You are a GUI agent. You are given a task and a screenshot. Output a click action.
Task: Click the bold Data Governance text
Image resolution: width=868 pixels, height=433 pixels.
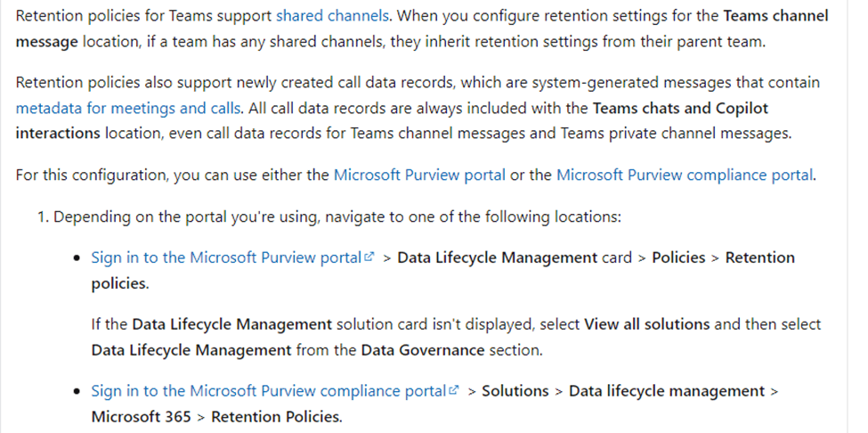(x=423, y=350)
